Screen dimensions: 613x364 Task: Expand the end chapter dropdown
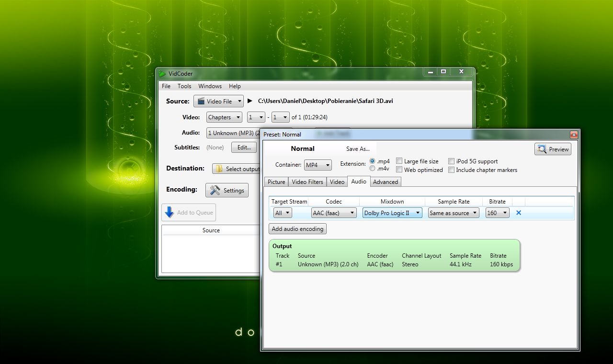(281, 117)
